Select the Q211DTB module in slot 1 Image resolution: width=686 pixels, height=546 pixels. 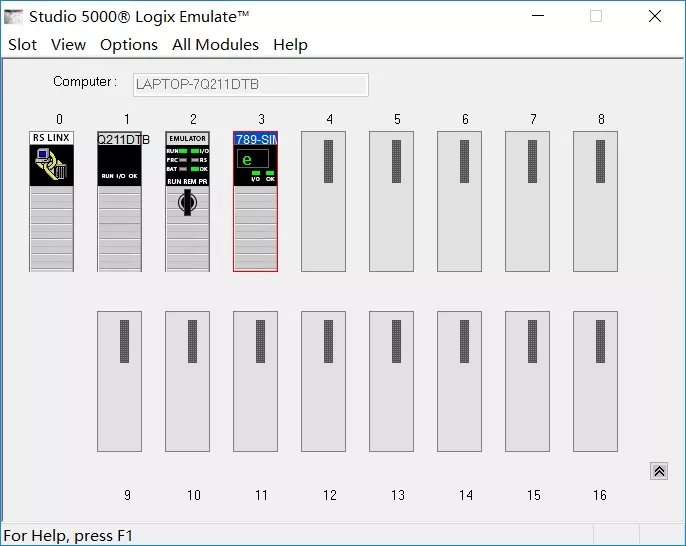coord(119,201)
